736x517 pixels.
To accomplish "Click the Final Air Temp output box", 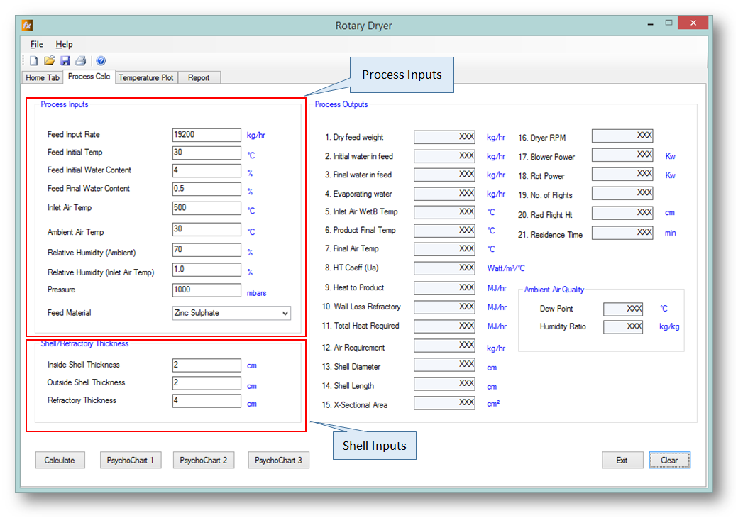I will click(x=445, y=248).
